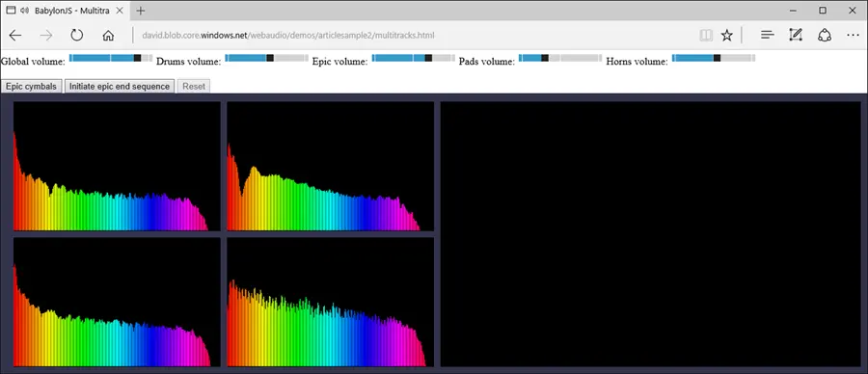
Task: Go back with the browser back arrow
Action: point(14,36)
